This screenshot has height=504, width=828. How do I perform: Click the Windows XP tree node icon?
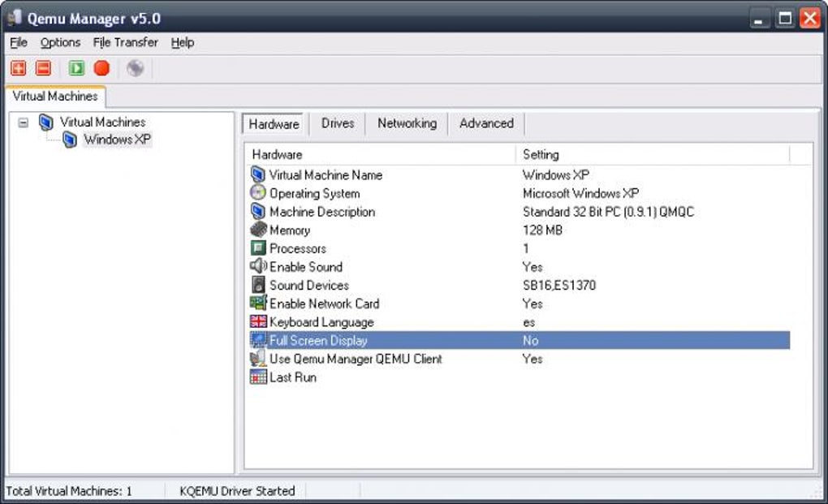pos(70,140)
